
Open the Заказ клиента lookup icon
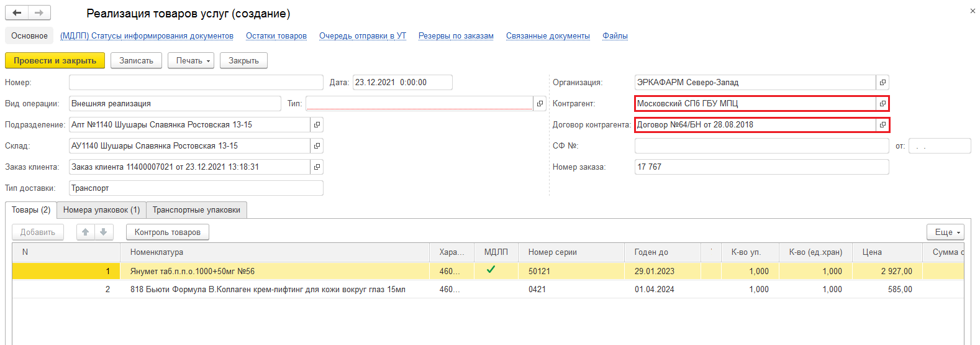317,167
